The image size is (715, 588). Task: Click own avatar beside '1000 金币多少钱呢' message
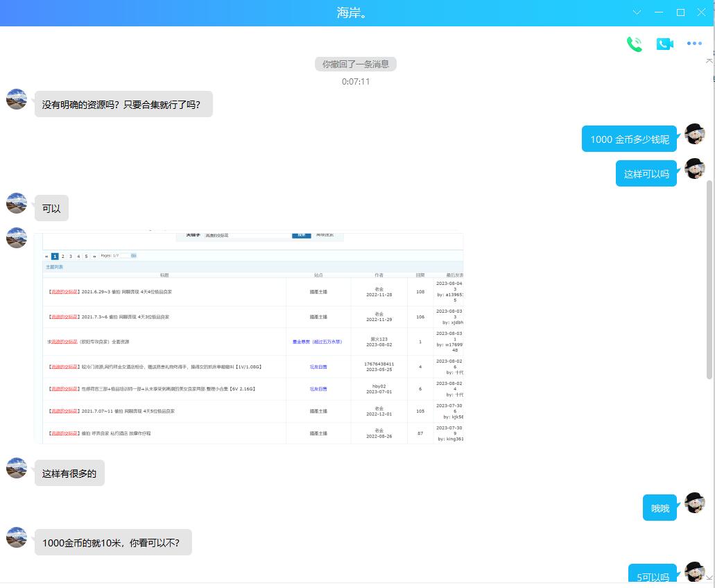[694, 134]
